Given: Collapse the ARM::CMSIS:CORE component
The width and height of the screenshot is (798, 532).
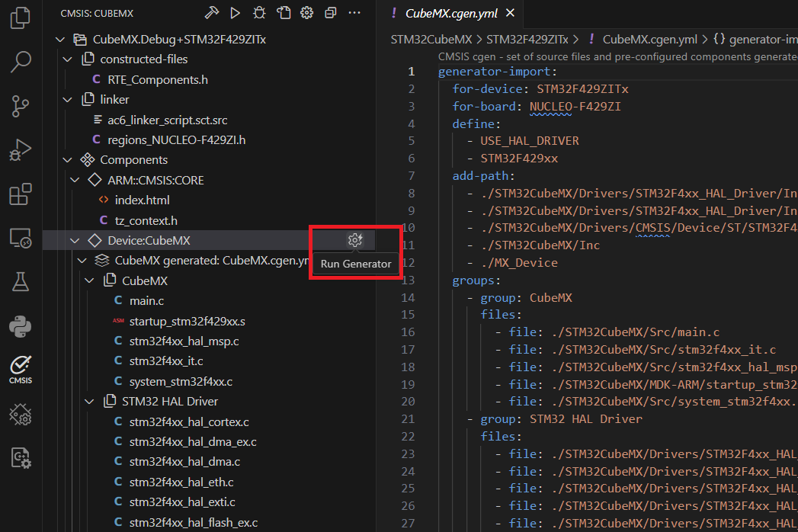Looking at the screenshot, I should [75, 180].
